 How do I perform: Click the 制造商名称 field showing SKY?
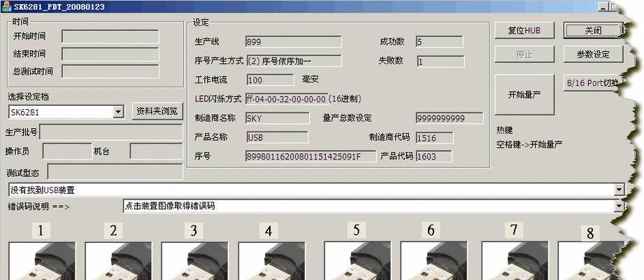[x=278, y=118]
